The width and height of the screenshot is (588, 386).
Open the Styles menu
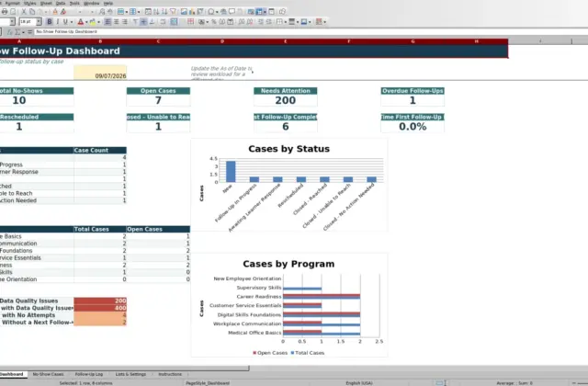click(29, 3)
